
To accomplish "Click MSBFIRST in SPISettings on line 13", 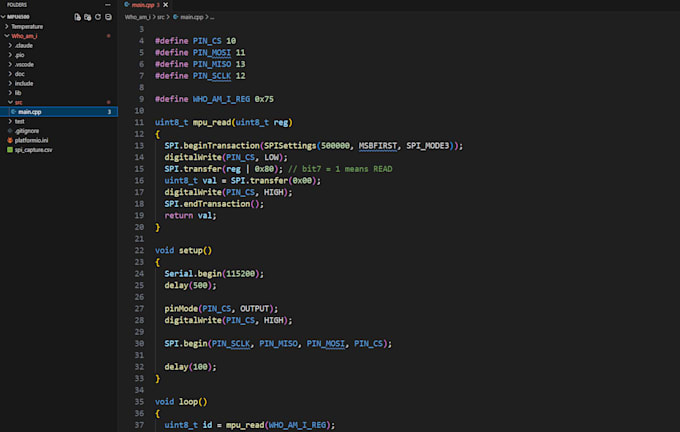I will tap(377, 146).
